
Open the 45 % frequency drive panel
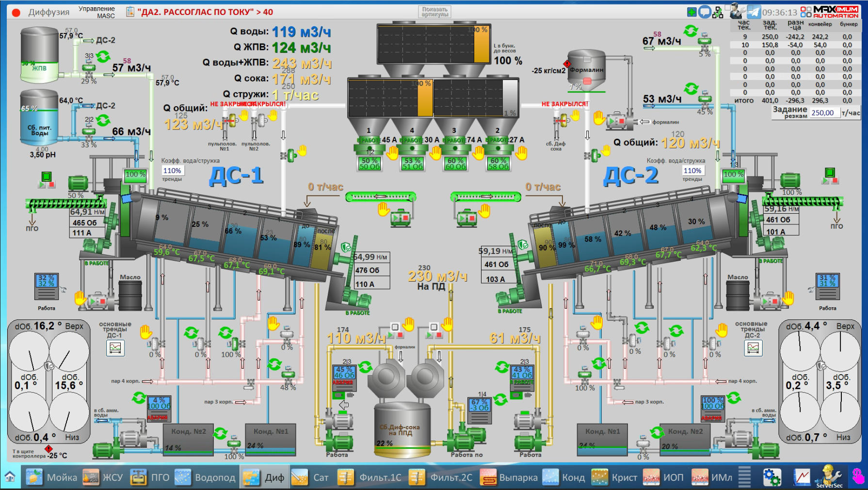(344, 372)
